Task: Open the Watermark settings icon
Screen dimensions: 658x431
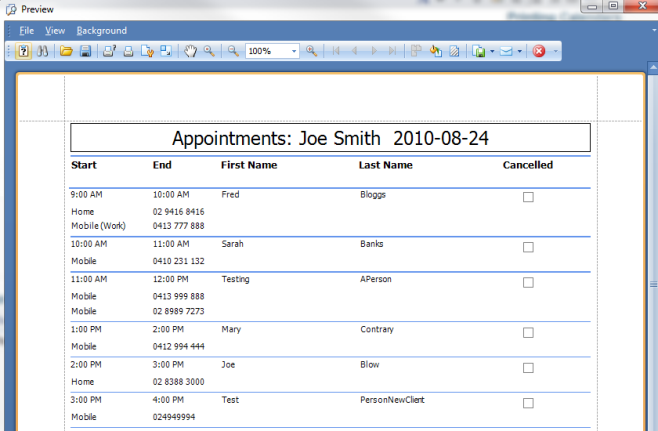Action: (455, 51)
